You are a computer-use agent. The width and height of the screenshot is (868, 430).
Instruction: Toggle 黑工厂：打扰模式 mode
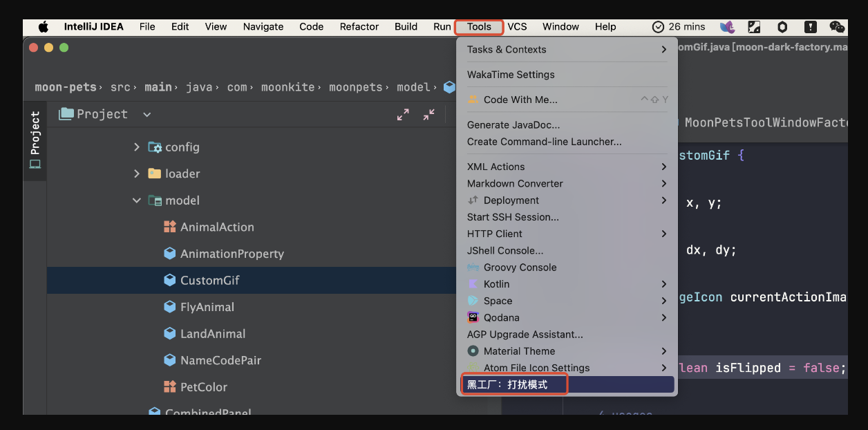coord(514,384)
